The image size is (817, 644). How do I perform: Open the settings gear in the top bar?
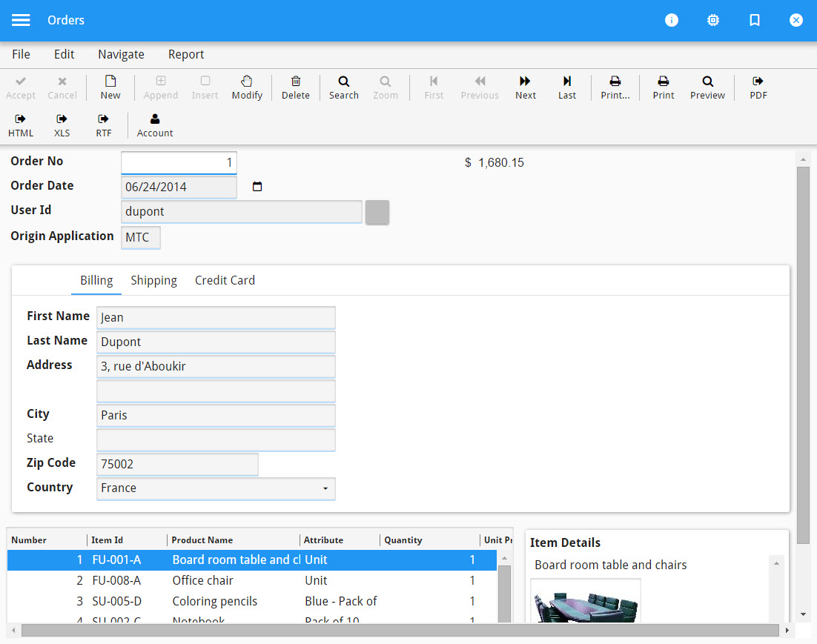pos(713,20)
